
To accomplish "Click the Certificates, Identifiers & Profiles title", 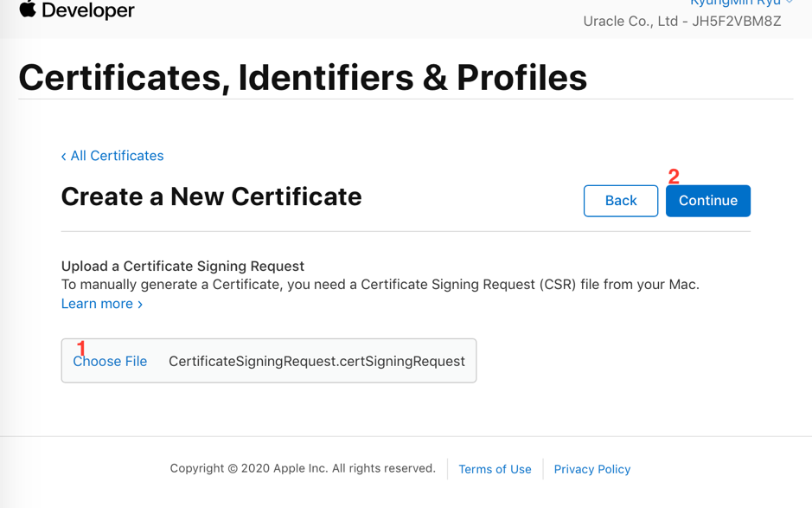I will click(303, 78).
